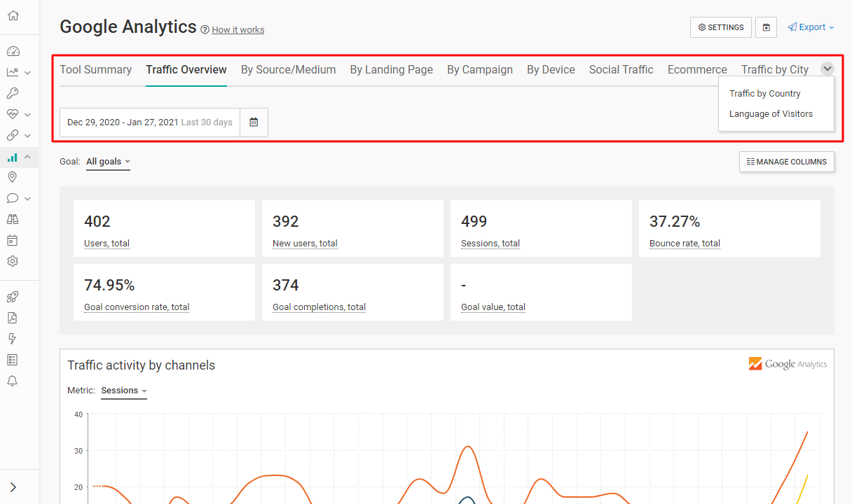Open the Export dropdown
This screenshot has height=504, width=852.
(811, 27)
